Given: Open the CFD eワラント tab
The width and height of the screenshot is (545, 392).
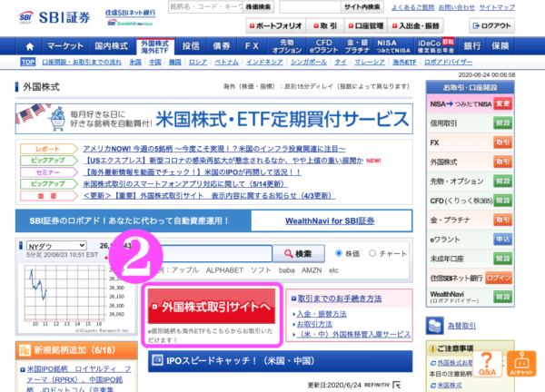Looking at the screenshot, I should pos(324,46).
